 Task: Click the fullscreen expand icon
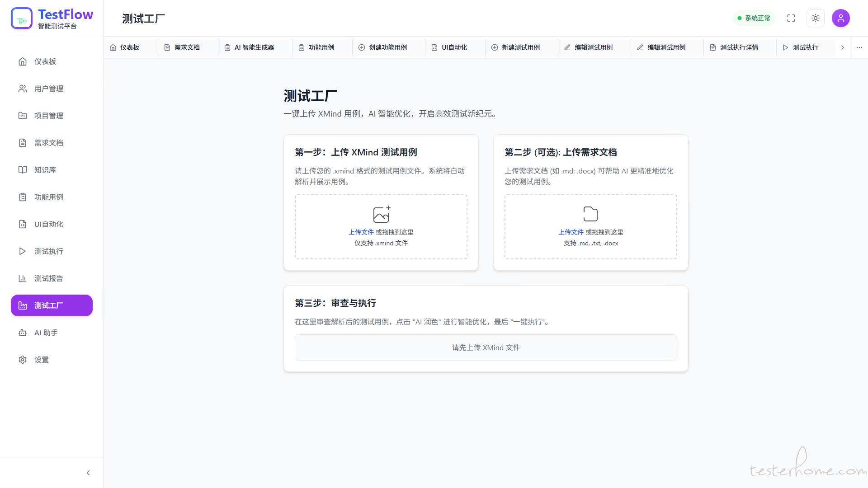(791, 18)
